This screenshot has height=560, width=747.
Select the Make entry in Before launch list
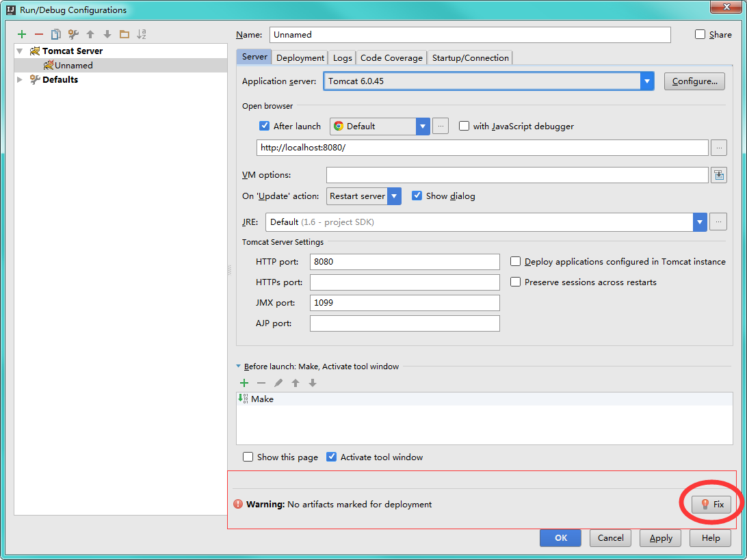(x=484, y=399)
